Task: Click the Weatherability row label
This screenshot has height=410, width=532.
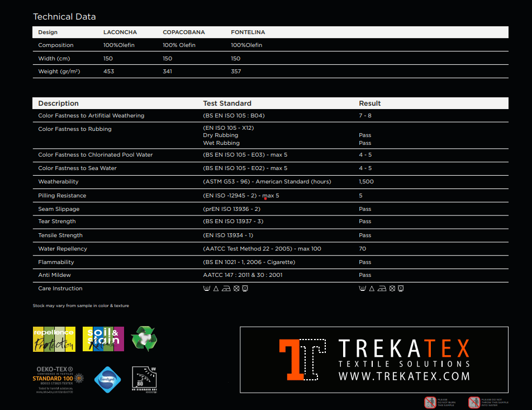Action: coord(58,182)
